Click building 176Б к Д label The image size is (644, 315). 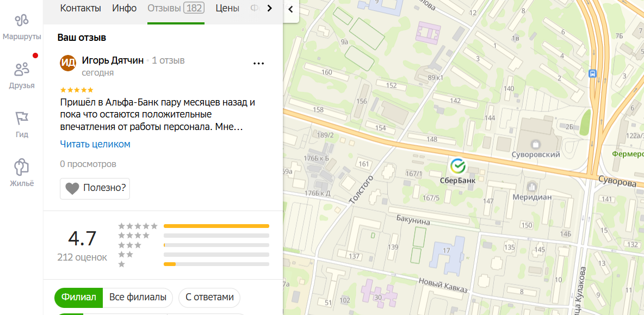pyautogui.click(x=318, y=193)
